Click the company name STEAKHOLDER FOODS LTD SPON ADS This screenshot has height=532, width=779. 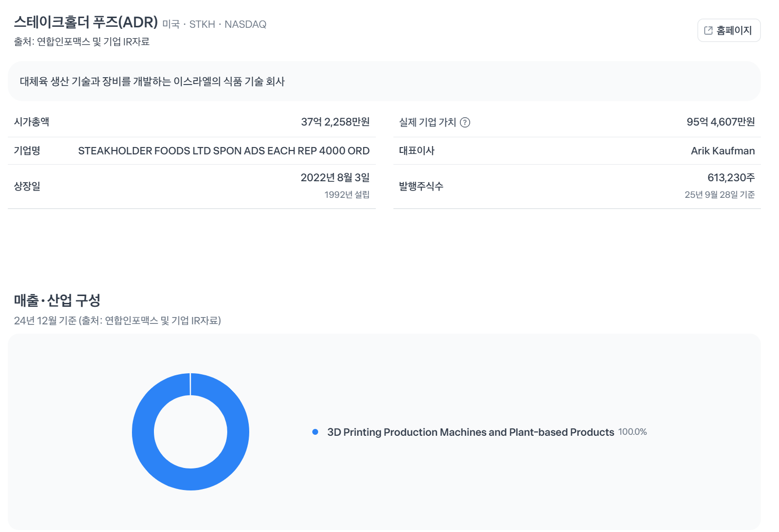click(x=224, y=150)
